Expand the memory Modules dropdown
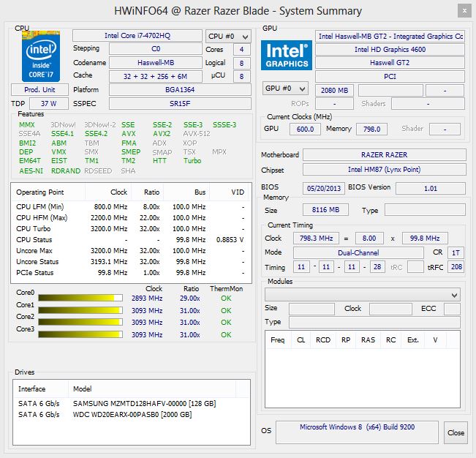 363,295
